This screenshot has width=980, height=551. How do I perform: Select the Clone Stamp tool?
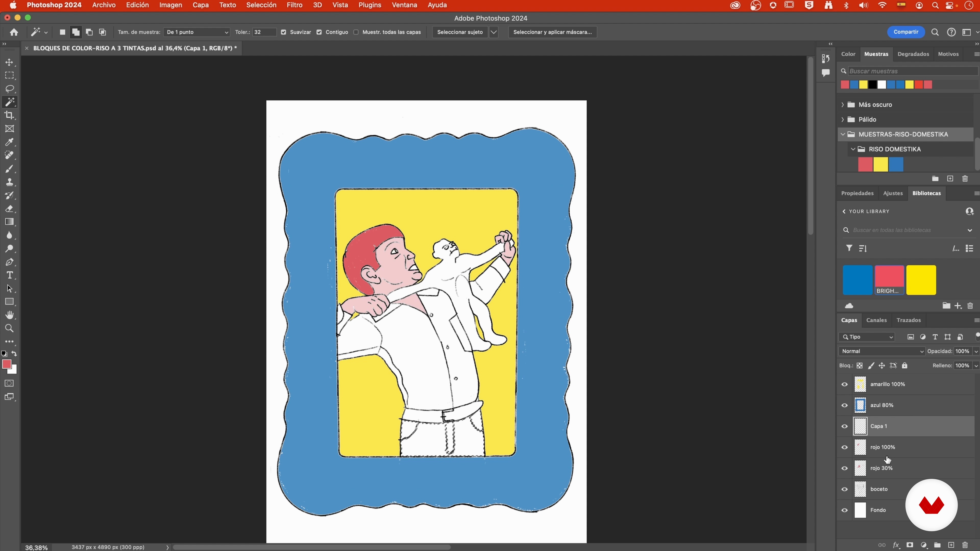[x=9, y=182]
